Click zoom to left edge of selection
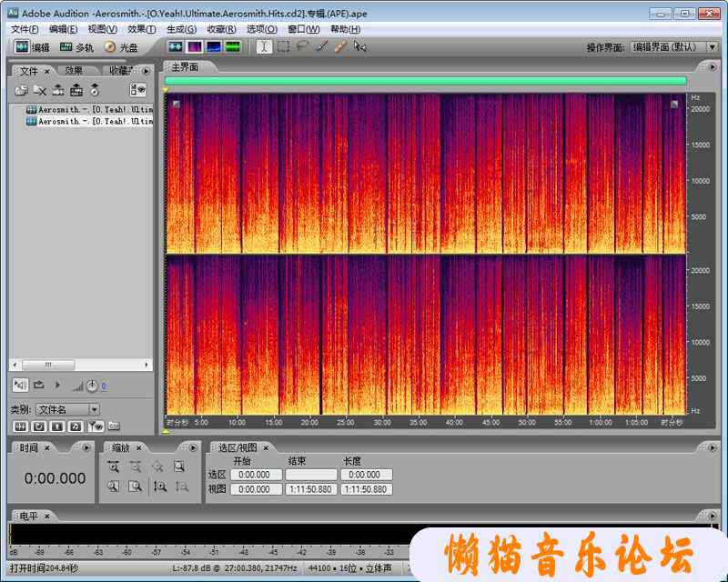Screen dimensions: 728x582 pos(113,487)
